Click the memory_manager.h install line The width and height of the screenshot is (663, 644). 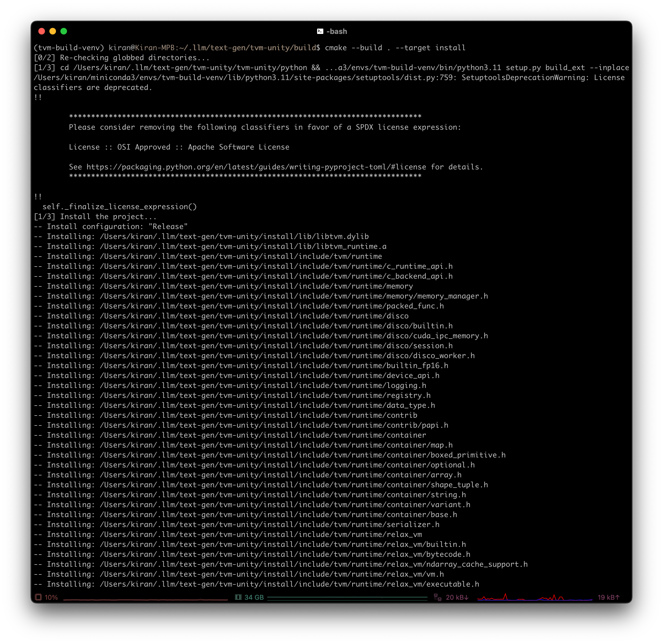tap(261, 296)
